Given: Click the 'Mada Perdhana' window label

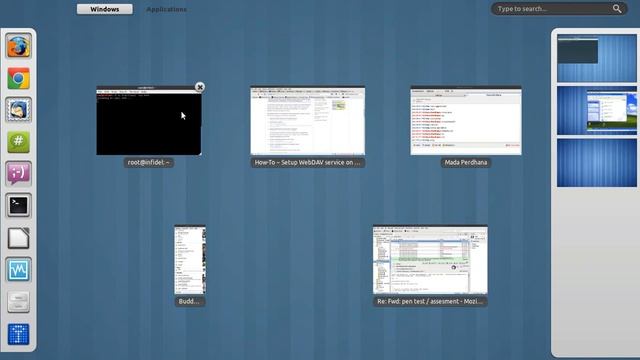Looking at the screenshot, I should pos(466,162).
